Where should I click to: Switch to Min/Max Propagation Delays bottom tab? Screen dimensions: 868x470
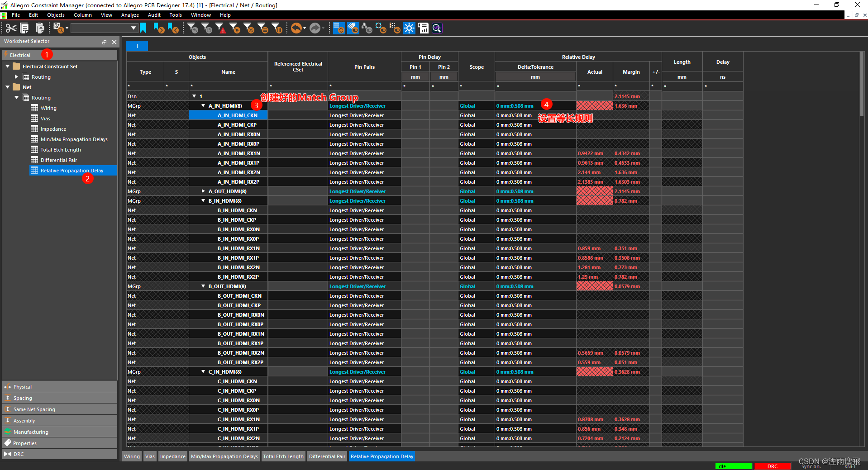(224, 456)
